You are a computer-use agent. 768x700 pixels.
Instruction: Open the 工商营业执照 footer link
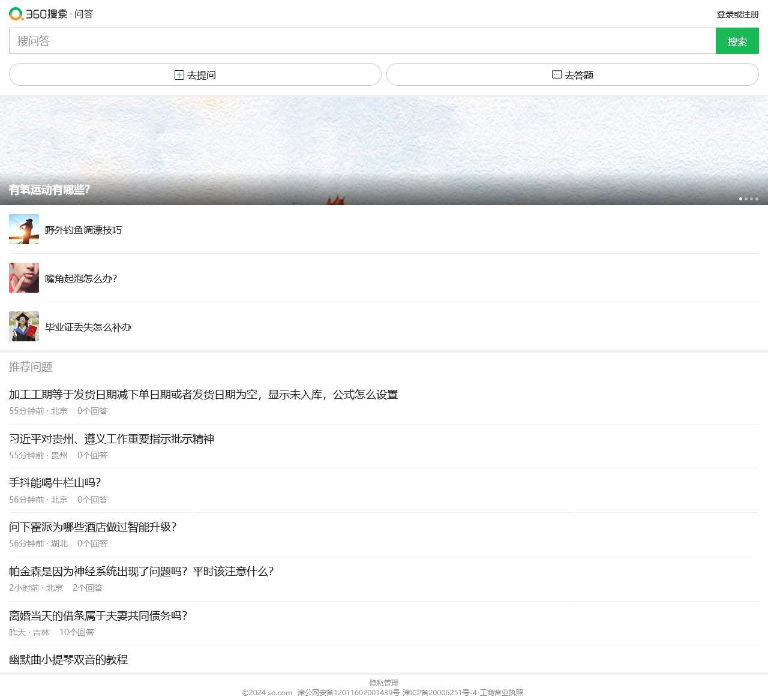pos(502,692)
